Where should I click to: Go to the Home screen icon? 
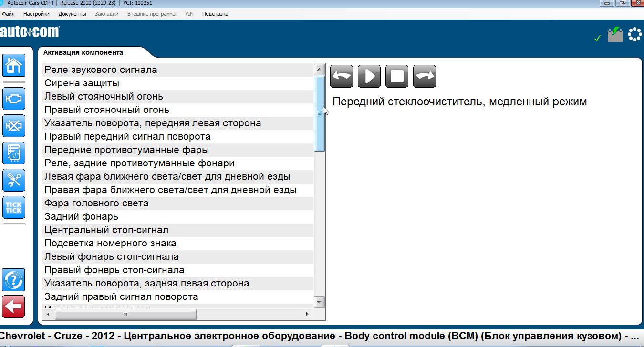[x=14, y=65]
